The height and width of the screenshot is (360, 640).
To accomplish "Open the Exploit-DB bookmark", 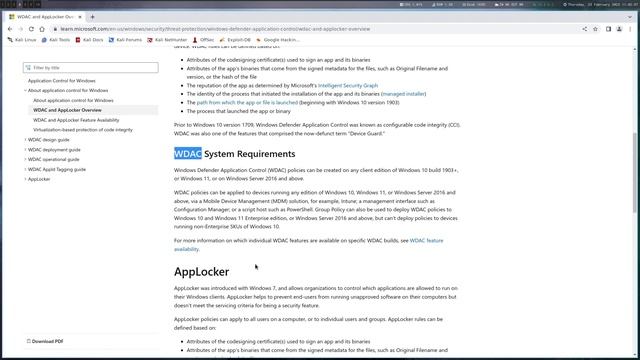I will tap(235, 40).
